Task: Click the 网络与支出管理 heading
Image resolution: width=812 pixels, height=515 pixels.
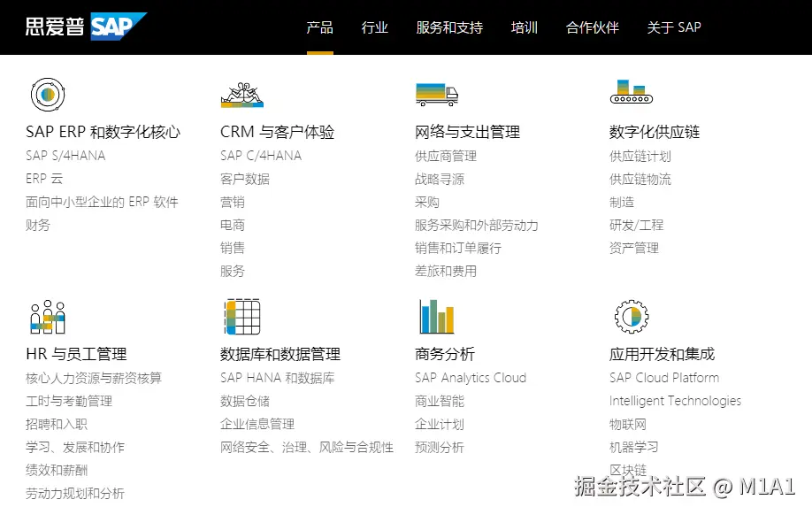Action: coord(467,132)
